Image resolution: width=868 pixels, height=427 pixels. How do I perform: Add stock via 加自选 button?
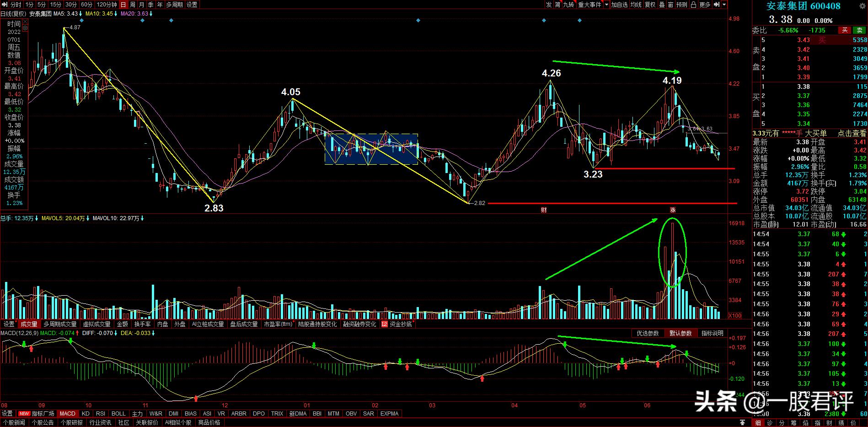(x=620, y=5)
